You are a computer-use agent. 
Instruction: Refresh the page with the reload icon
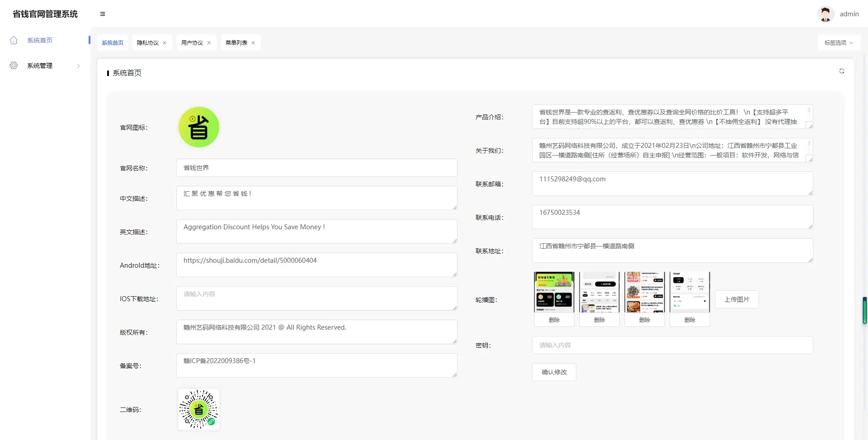coord(842,71)
